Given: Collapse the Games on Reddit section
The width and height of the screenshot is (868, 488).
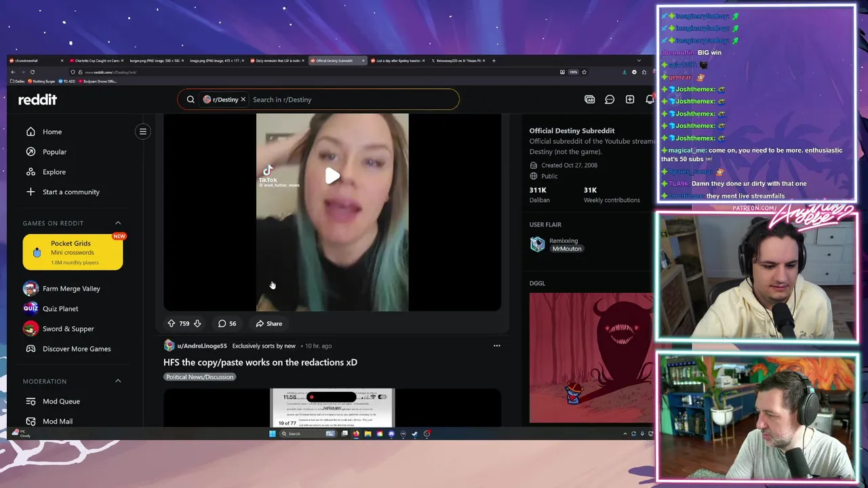Looking at the screenshot, I should click(x=118, y=223).
